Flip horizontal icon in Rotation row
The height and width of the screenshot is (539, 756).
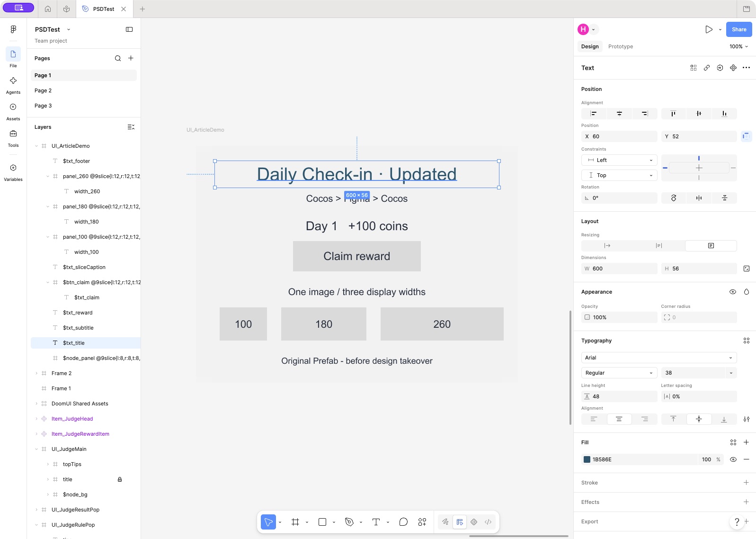coord(699,198)
